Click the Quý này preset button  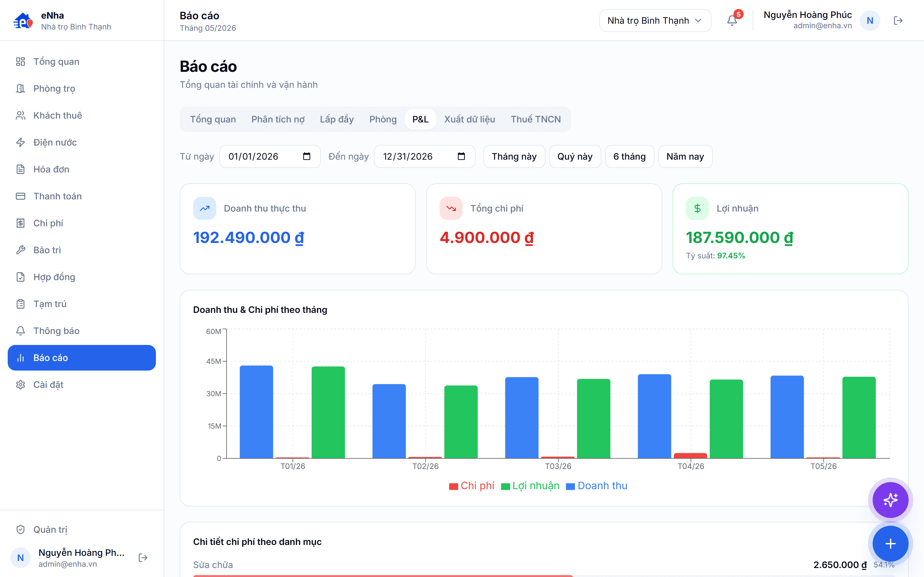pyautogui.click(x=575, y=156)
